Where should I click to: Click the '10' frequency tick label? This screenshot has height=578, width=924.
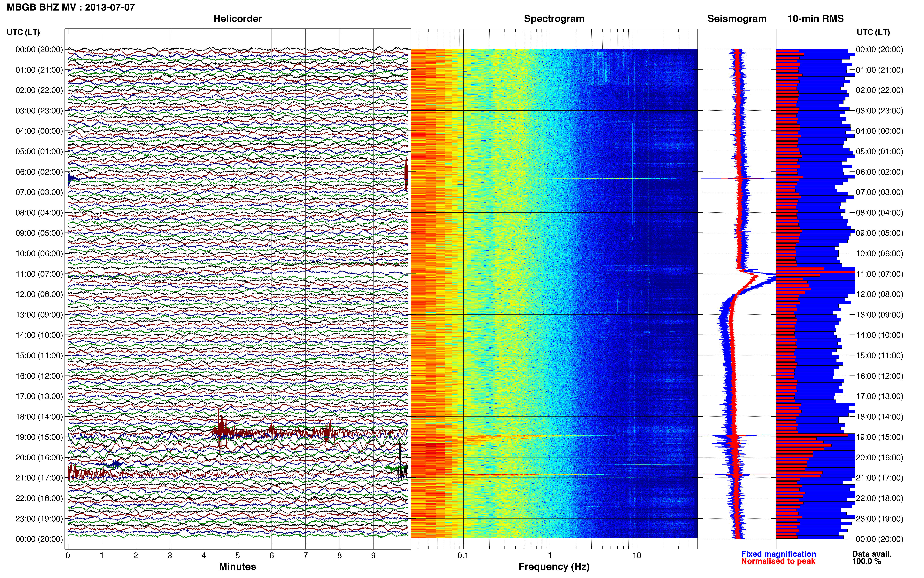coord(637,555)
